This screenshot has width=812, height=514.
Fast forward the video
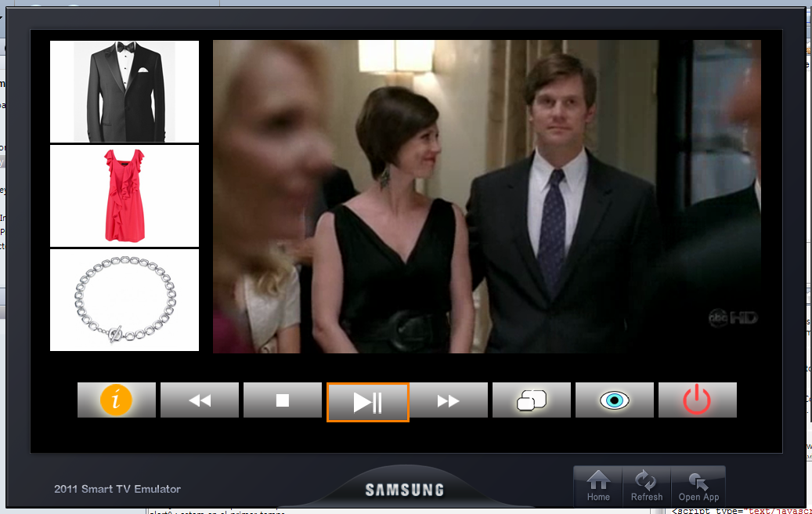(449, 400)
